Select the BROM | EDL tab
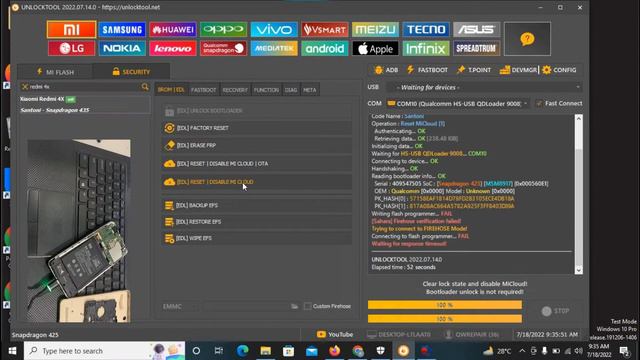Image resolution: width=640 pixels, height=360 pixels. 171,90
